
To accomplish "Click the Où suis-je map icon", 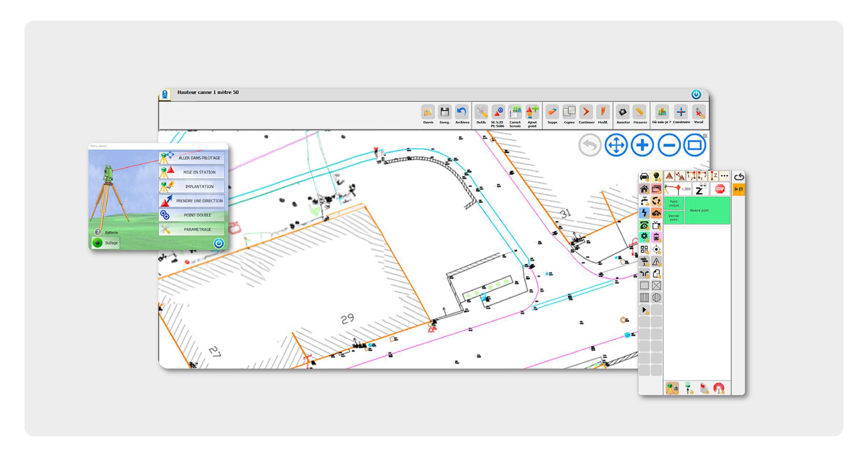I will [x=662, y=112].
